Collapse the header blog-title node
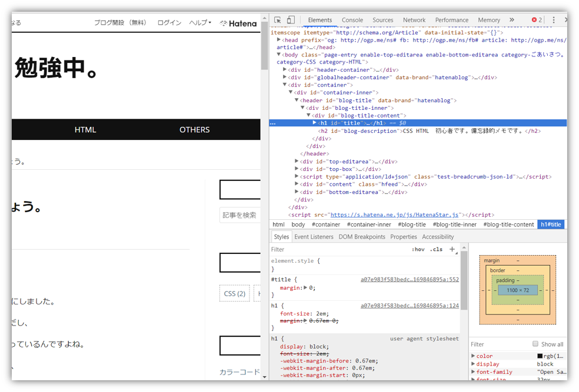 click(x=297, y=100)
